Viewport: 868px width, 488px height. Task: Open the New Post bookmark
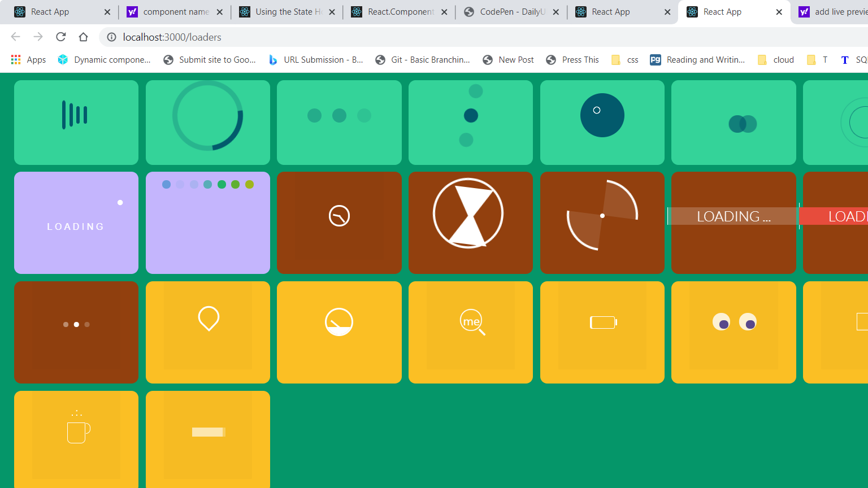pos(508,60)
